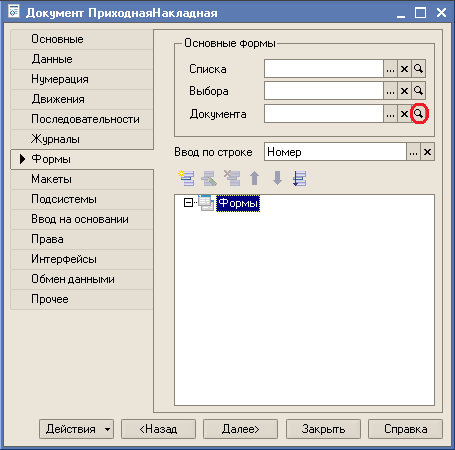Image resolution: width=455 pixels, height=450 pixels.
Task: Switch to the Журналы tab
Action: coord(82,139)
